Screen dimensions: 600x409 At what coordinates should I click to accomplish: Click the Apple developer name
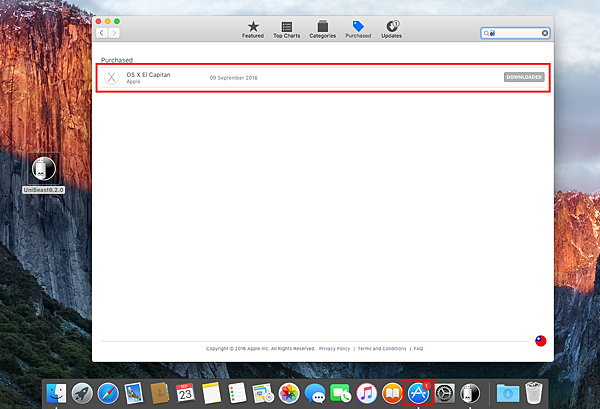(x=134, y=82)
